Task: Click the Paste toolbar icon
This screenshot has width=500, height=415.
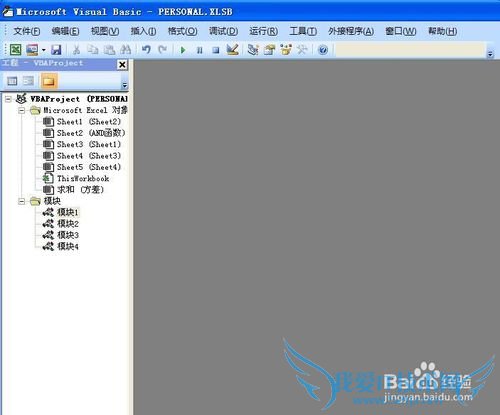Action: tap(109, 50)
